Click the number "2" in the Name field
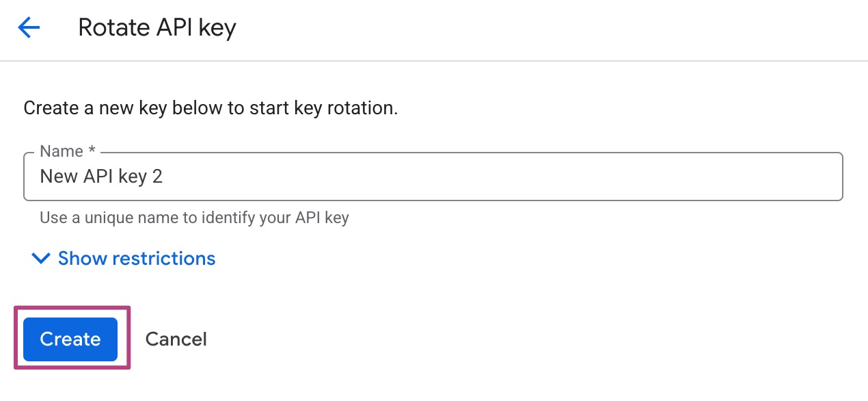 pos(157,177)
